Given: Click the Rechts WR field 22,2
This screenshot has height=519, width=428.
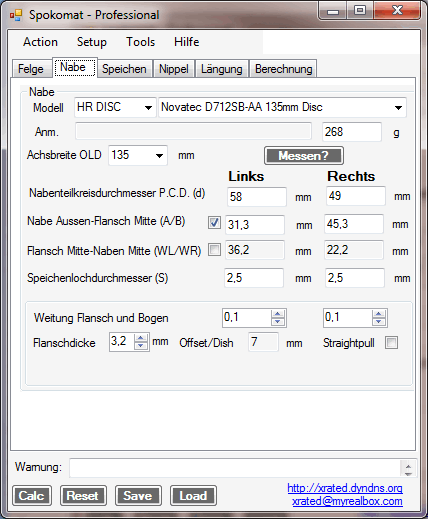Looking at the screenshot, I should coord(354,250).
